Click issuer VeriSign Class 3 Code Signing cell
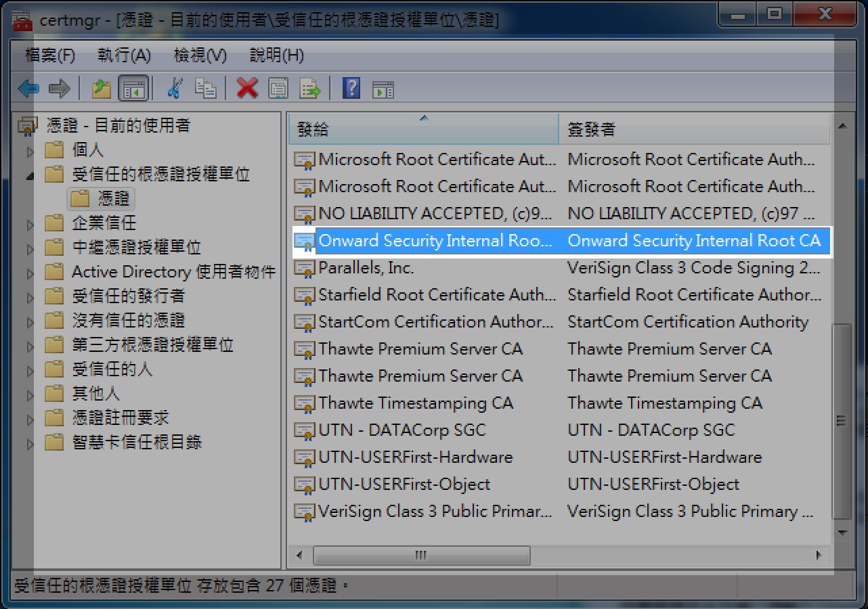This screenshot has height=609, width=868. [x=693, y=268]
